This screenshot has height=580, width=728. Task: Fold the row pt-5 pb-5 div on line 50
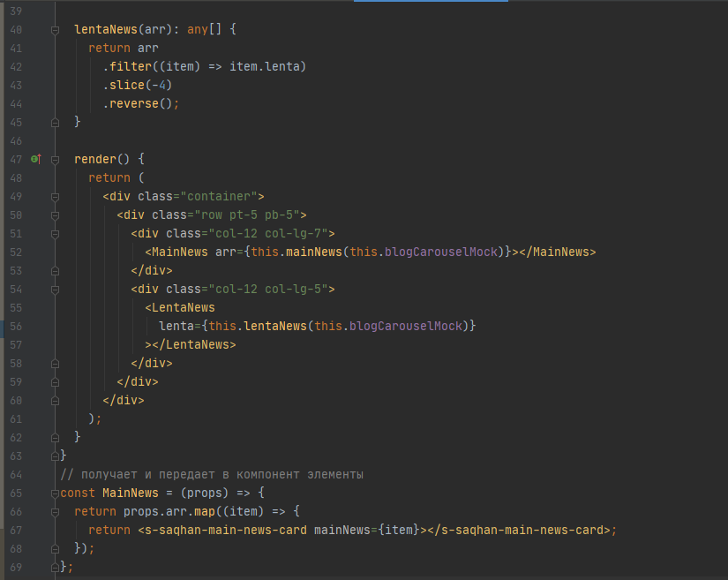coord(55,215)
